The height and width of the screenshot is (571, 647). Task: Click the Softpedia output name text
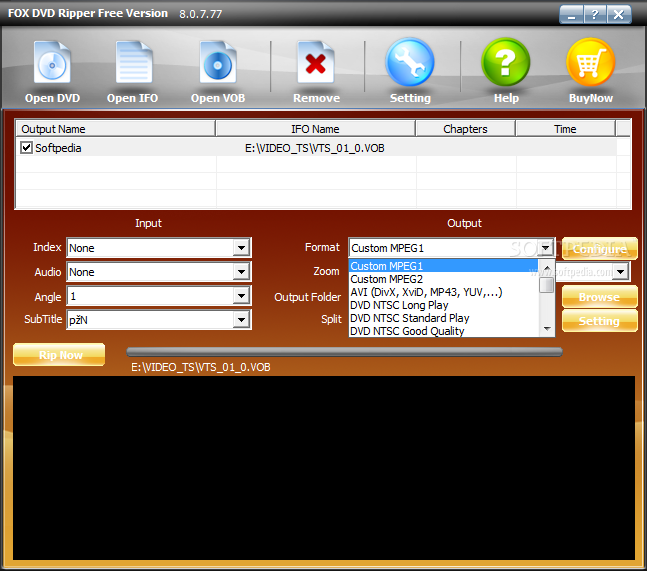[x=58, y=148]
